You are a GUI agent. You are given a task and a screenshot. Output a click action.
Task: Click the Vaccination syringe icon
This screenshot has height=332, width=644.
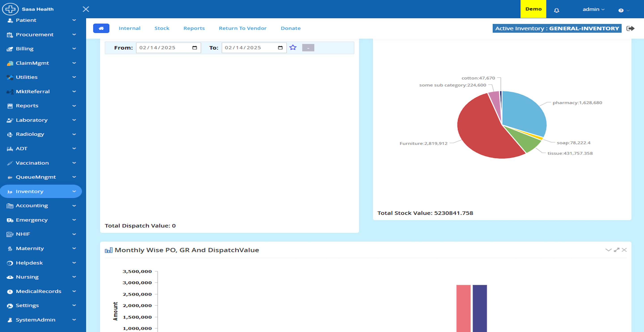coord(10,163)
